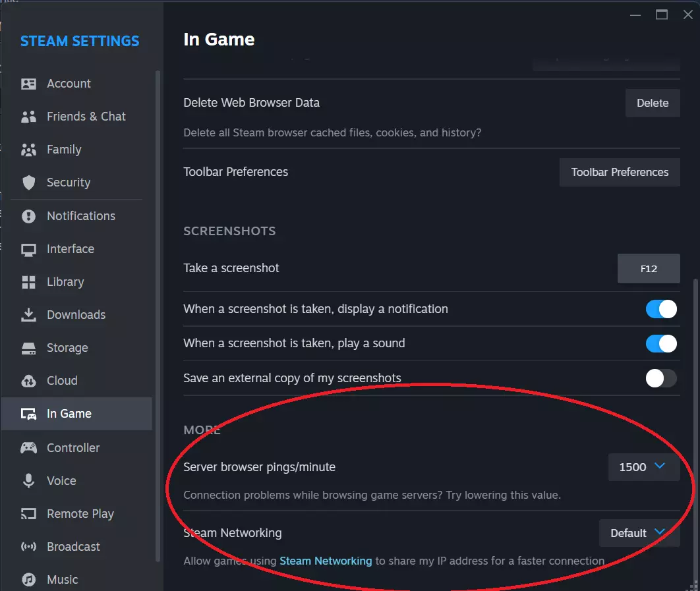Viewport: 700px width, 591px height.
Task: Open the server browser pings/minute dropdown
Action: (643, 467)
